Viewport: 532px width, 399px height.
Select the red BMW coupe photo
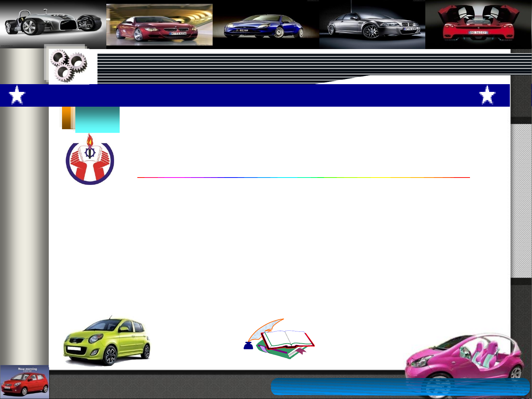pyautogui.click(x=159, y=25)
